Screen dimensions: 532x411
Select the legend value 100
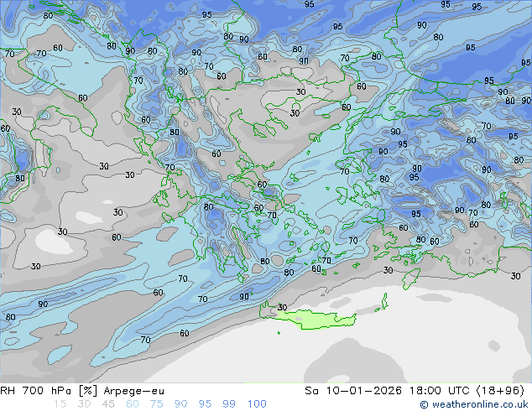pos(257,404)
